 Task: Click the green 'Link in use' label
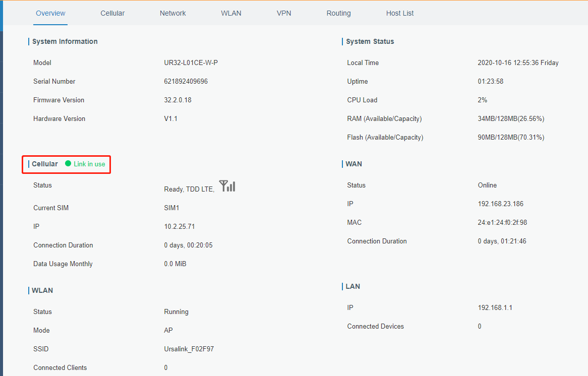pos(89,164)
